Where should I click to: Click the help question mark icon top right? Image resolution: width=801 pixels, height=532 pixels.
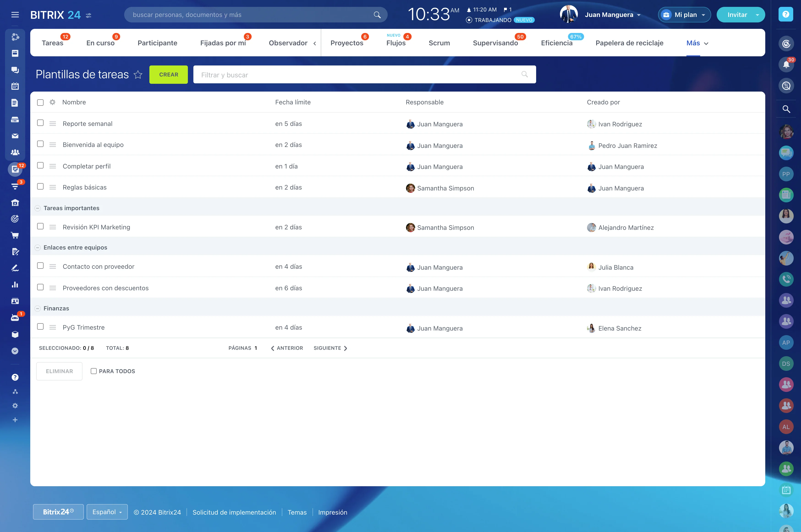tap(785, 14)
